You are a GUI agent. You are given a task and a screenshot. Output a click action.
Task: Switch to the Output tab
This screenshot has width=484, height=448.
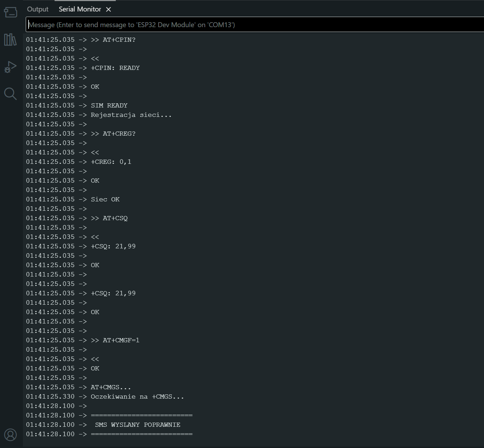pos(38,9)
